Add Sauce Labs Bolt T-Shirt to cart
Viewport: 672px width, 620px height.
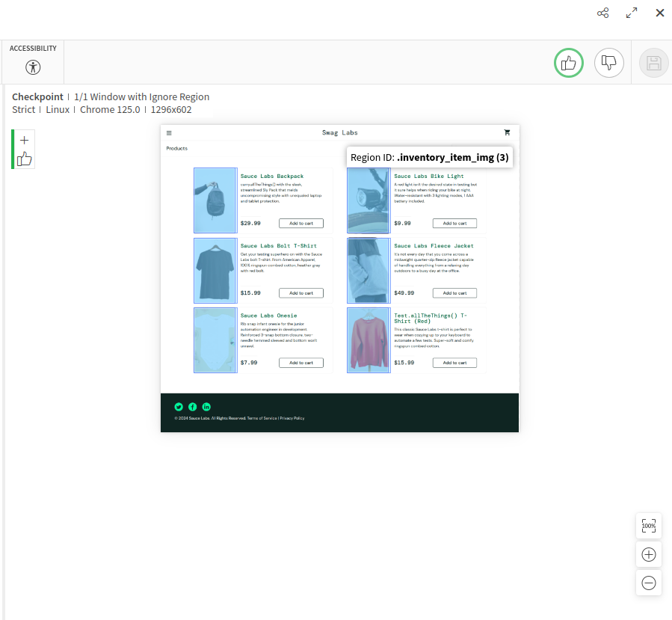[x=301, y=293]
